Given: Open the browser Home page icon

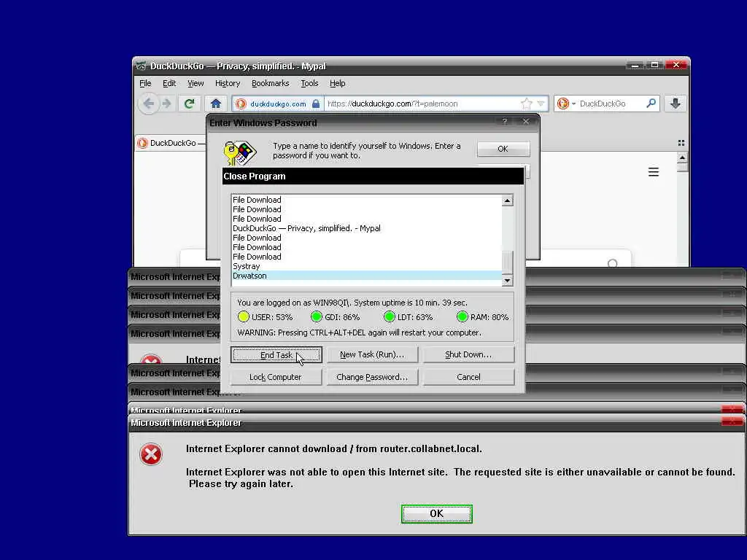Looking at the screenshot, I should tap(216, 104).
